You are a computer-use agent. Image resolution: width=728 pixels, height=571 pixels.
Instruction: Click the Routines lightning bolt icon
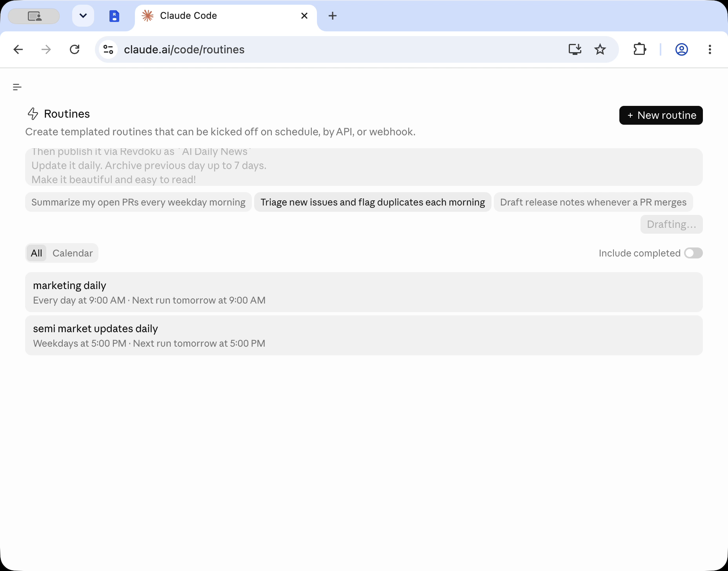coord(33,114)
